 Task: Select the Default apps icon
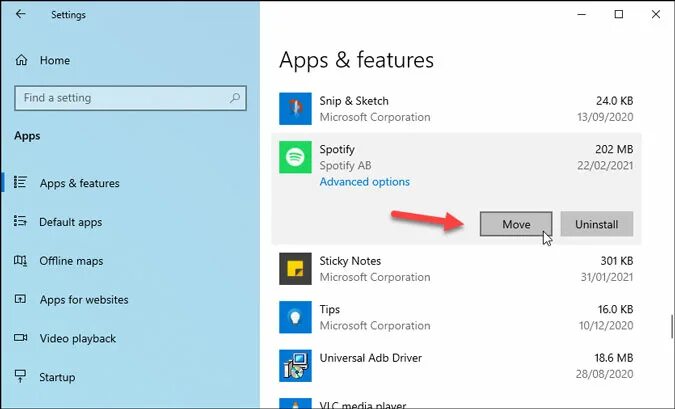tap(20, 221)
